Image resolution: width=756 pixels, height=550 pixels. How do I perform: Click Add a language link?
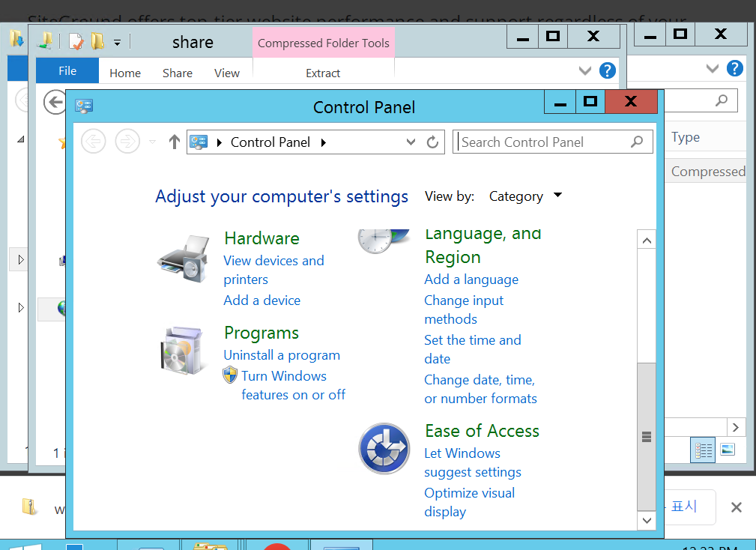(x=471, y=279)
